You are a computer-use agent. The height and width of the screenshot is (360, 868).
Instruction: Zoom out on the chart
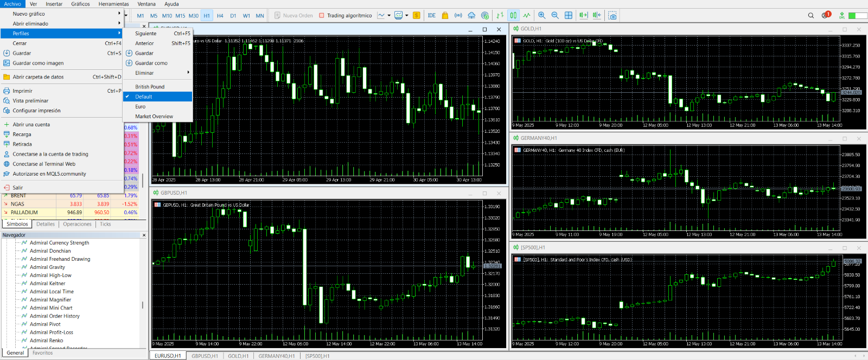click(555, 16)
